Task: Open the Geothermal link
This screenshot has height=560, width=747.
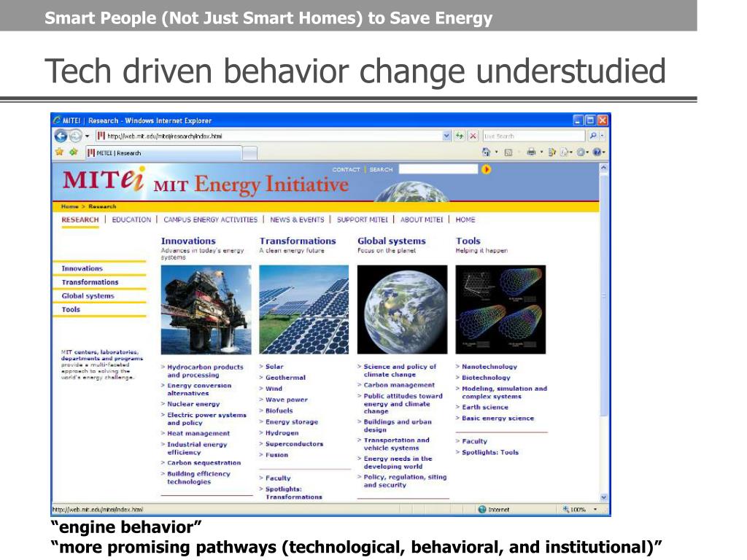Action: point(285,378)
